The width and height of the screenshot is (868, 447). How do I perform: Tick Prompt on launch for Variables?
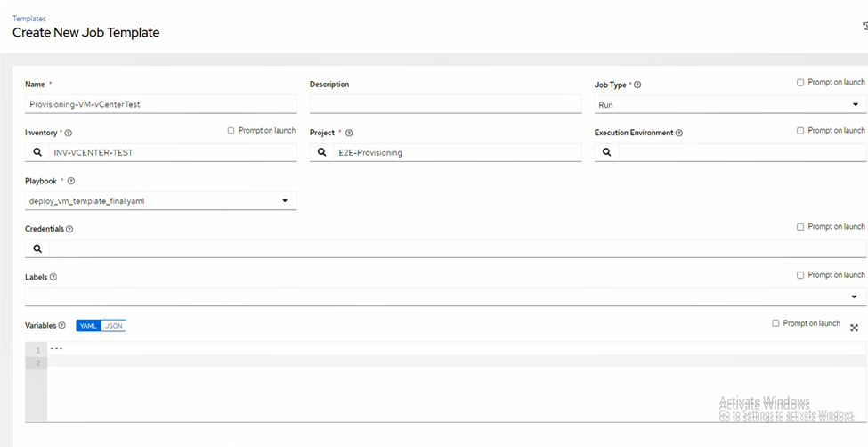[776, 323]
